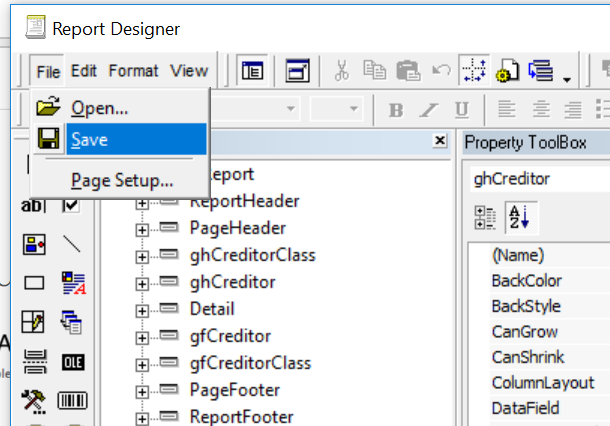Sort properties alphabetically in Property ToolBox

pyautogui.click(x=518, y=217)
